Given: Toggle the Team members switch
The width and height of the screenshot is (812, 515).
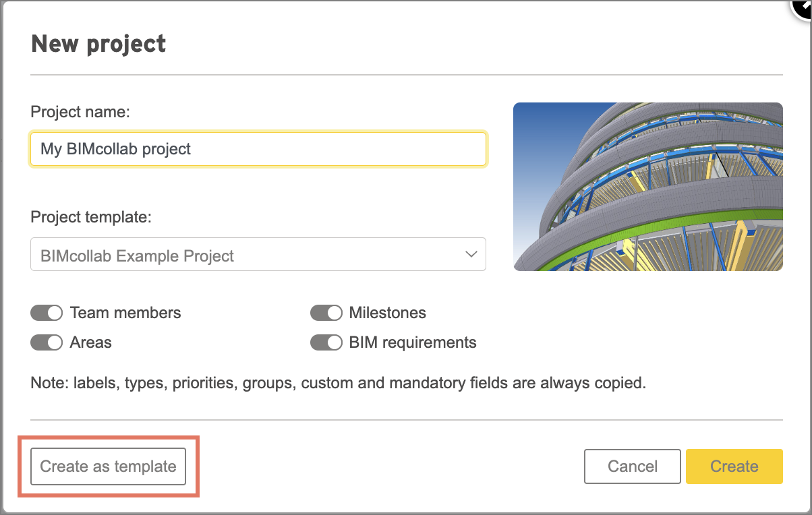Looking at the screenshot, I should [x=47, y=313].
